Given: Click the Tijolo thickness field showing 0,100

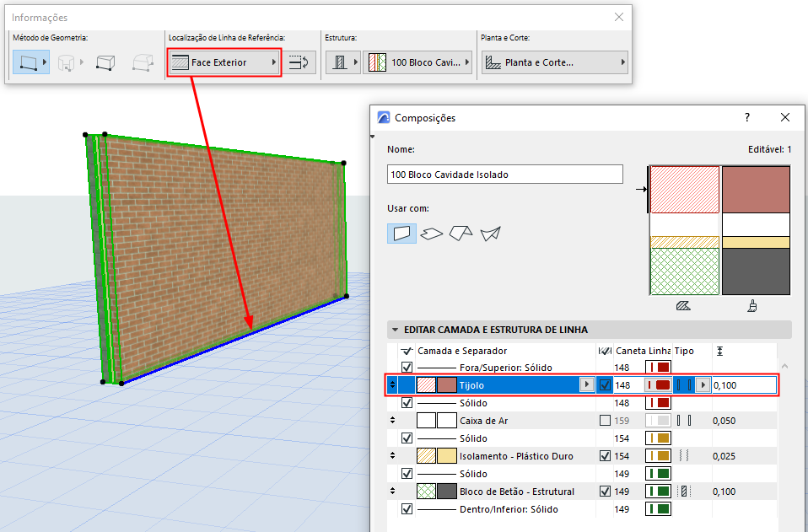Looking at the screenshot, I should click(x=744, y=385).
